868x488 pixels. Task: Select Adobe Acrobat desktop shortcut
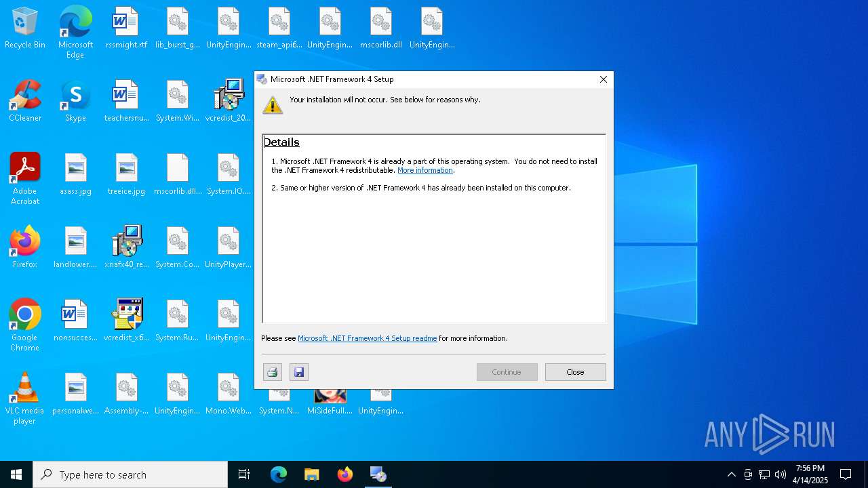point(25,178)
